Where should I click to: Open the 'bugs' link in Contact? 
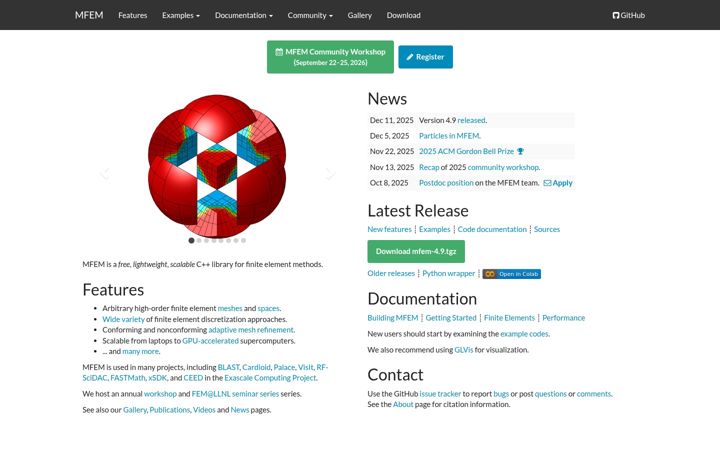501,394
